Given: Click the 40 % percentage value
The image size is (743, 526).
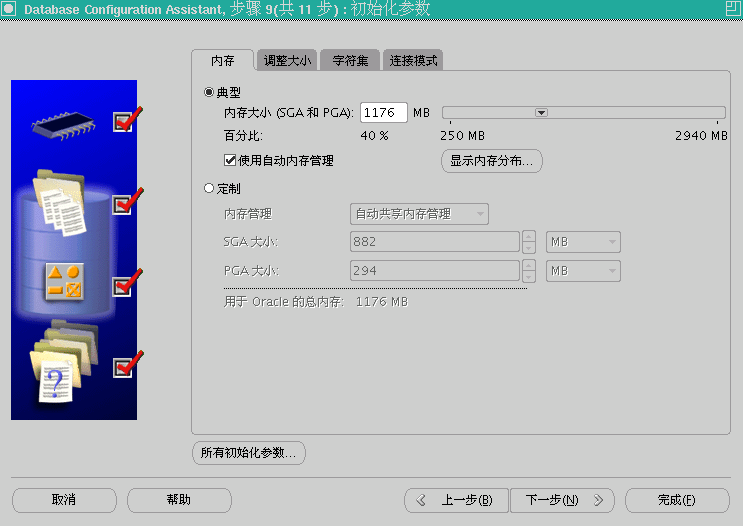Looking at the screenshot, I should point(374,136).
